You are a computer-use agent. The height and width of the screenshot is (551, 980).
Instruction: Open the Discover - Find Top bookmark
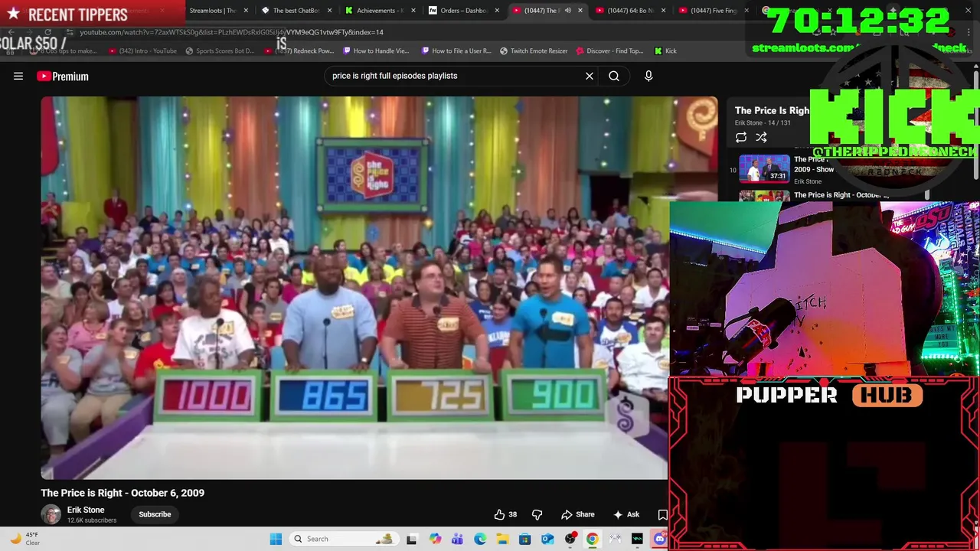tap(611, 51)
